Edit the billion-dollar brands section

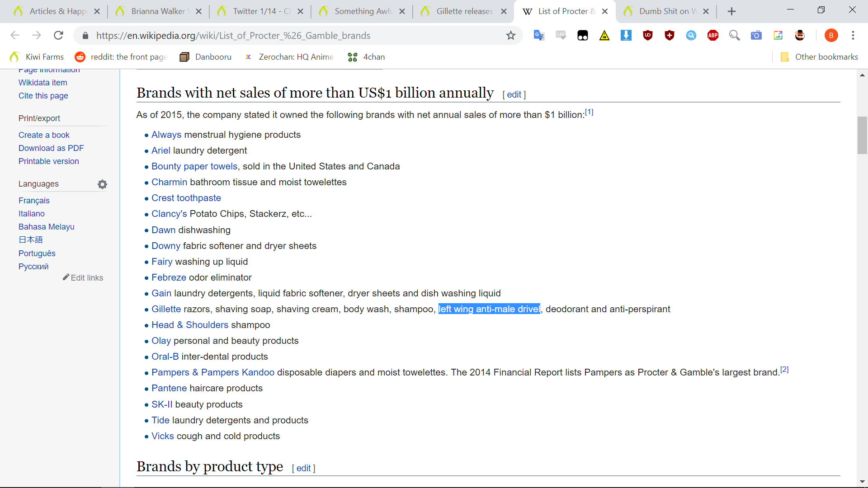[x=514, y=94]
